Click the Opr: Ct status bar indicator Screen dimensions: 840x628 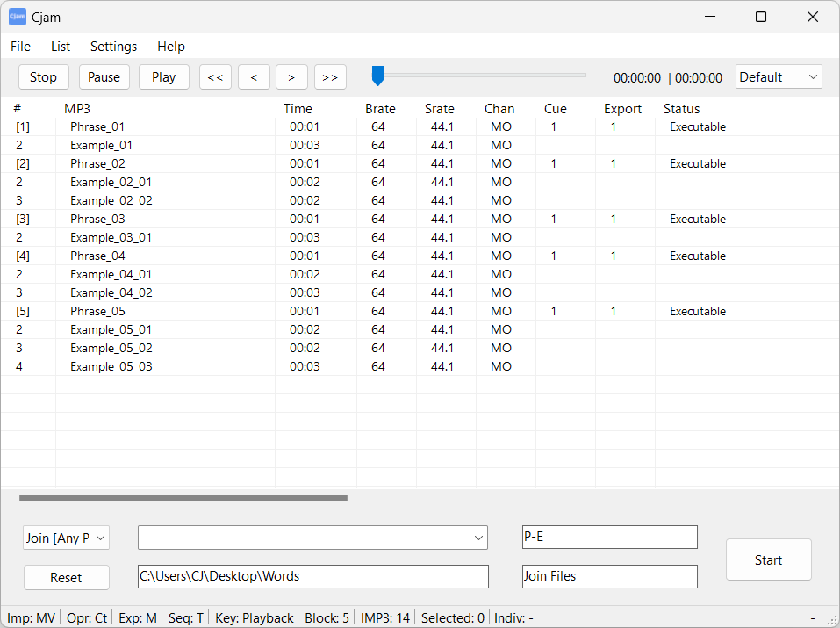tap(86, 617)
